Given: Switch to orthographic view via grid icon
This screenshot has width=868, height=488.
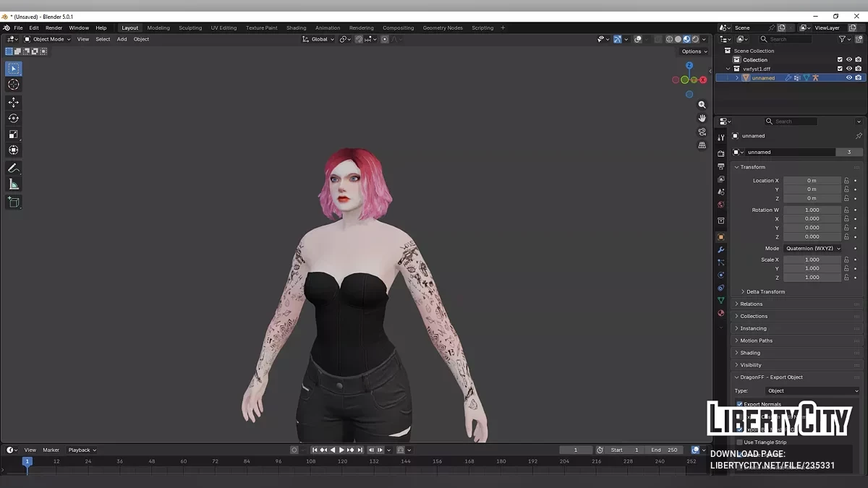Looking at the screenshot, I should coord(702,145).
